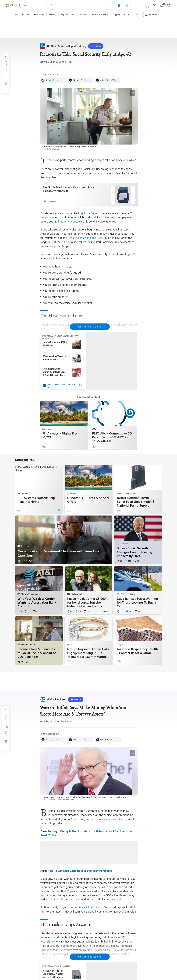The height and width of the screenshot is (980, 177).
Task: Dislike the Social Security article
Action: [x=6, y=71]
